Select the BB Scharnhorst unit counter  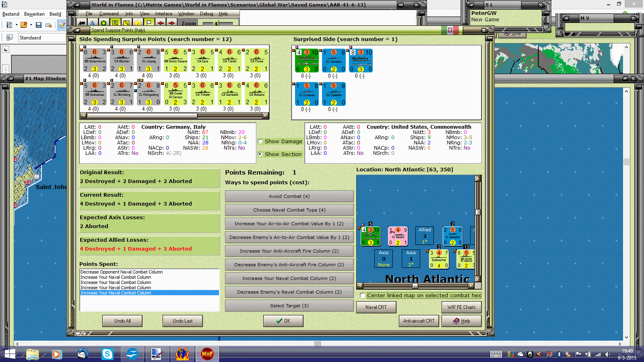coord(95,60)
